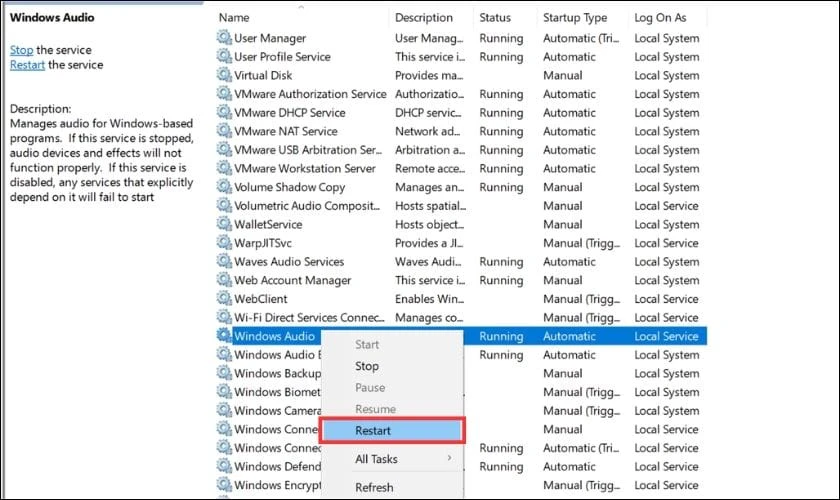Sort services by the Name column

click(234, 18)
